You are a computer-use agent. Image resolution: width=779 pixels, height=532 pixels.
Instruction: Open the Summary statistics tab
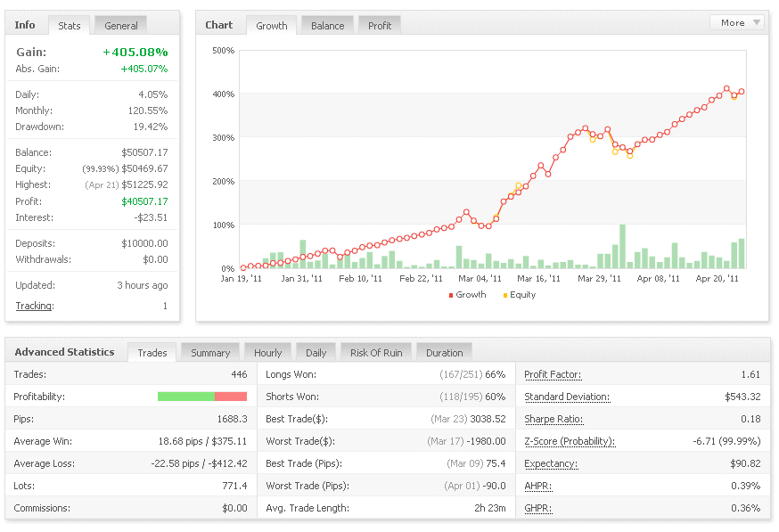(210, 353)
